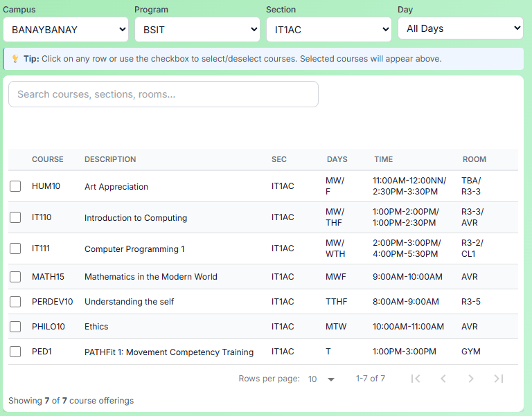532x416 pixels.
Task: Open rows per page selector
Action: point(321,379)
